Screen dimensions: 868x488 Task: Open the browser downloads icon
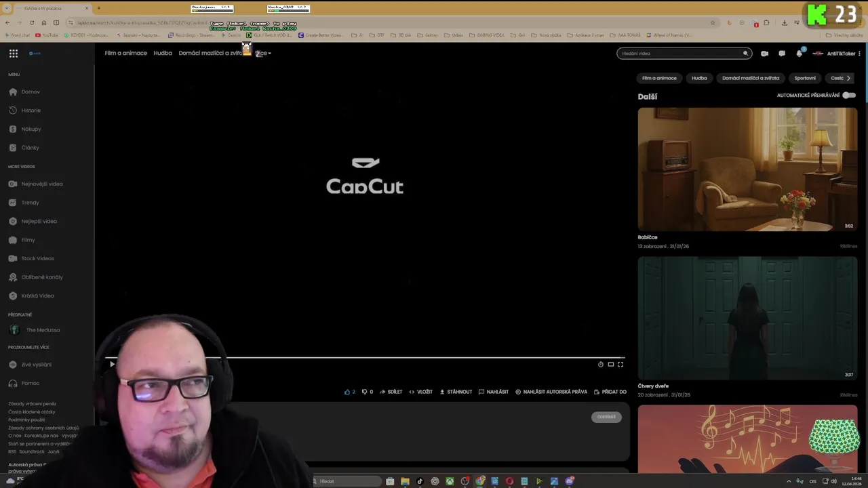(785, 22)
